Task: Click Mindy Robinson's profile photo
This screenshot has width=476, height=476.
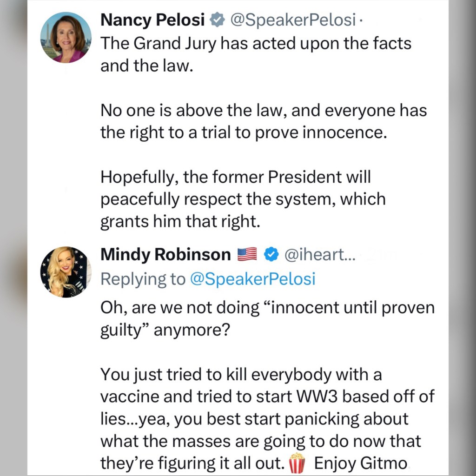Action: click(x=66, y=272)
